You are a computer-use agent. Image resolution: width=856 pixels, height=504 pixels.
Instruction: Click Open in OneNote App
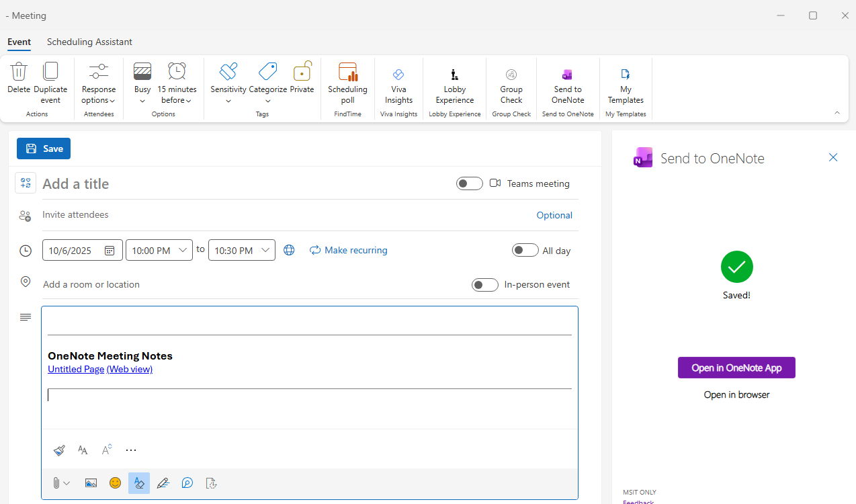click(736, 368)
